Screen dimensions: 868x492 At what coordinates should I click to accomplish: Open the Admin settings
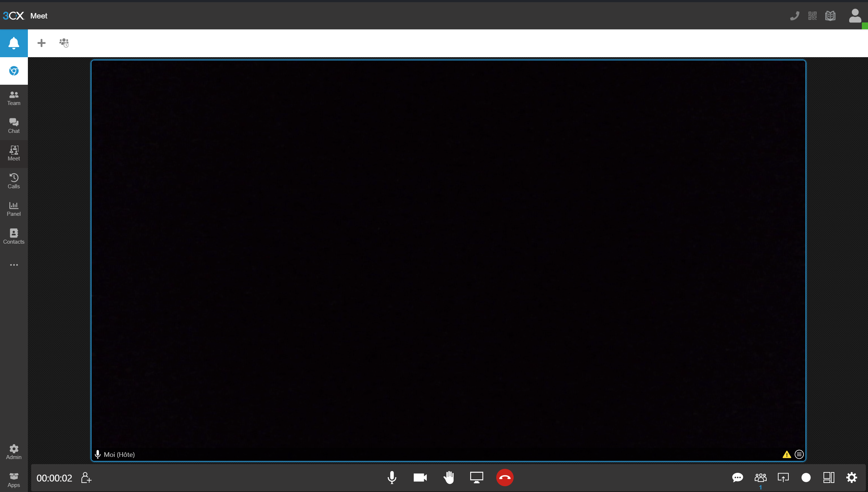tap(14, 452)
